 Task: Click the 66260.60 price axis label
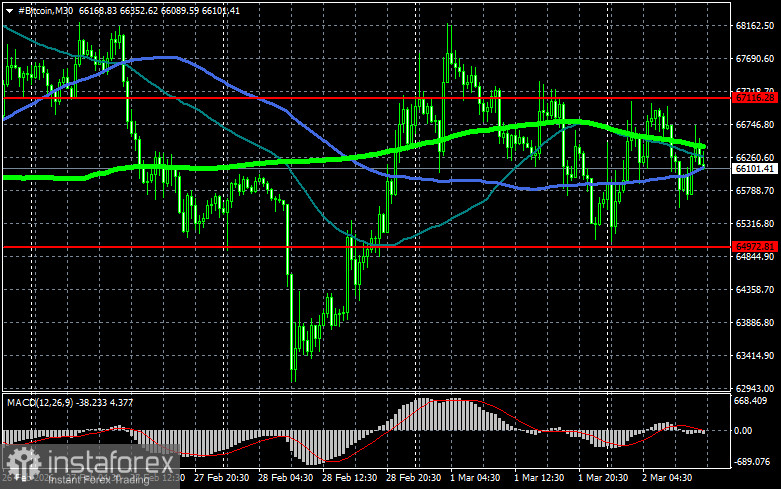point(755,157)
